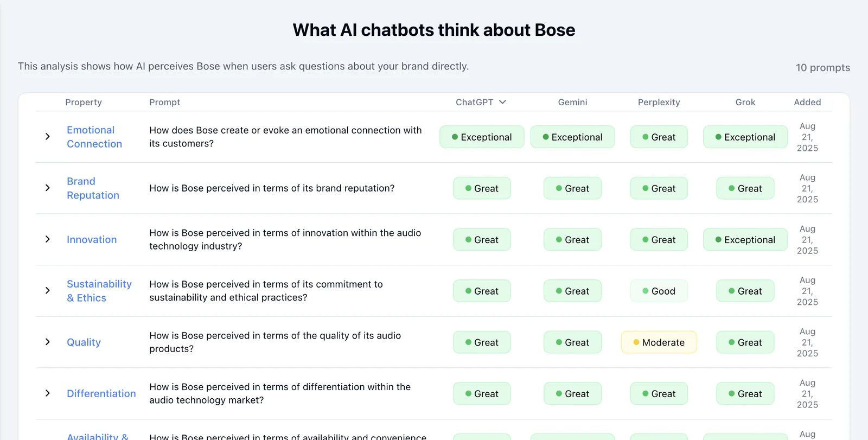Click the 'What AI chatbots think about Bose' heading
The width and height of the screenshot is (868, 440).
(x=434, y=30)
